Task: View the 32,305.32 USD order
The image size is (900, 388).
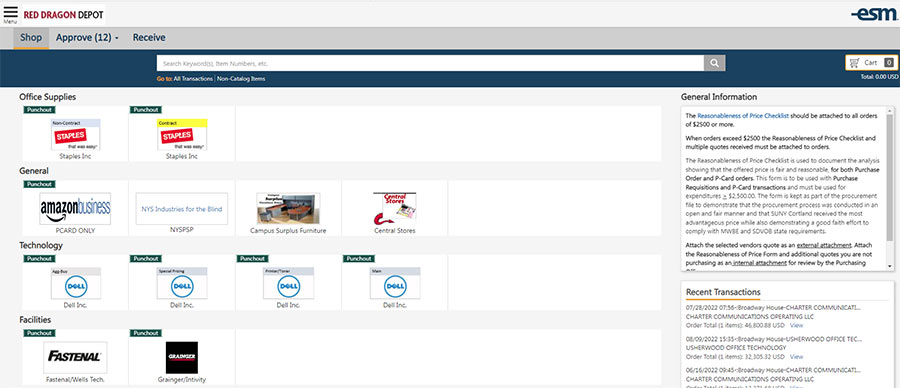Action: [796, 356]
